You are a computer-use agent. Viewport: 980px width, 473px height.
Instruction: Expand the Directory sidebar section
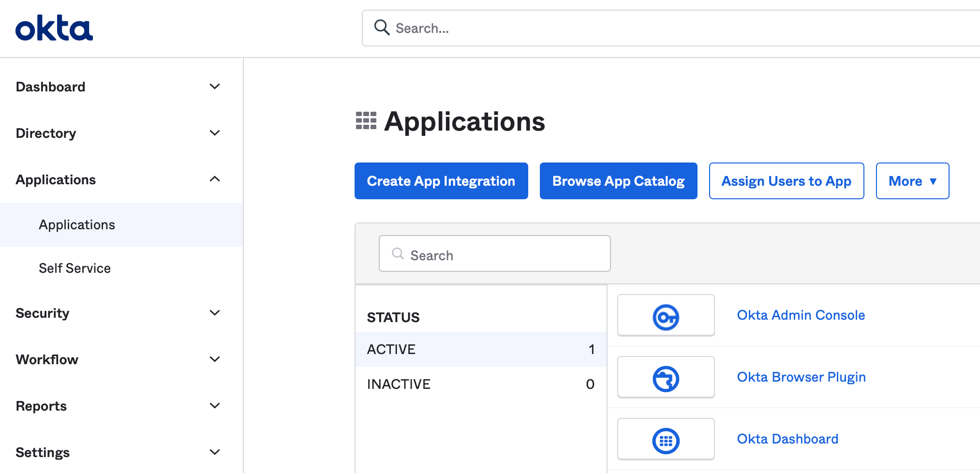click(215, 133)
